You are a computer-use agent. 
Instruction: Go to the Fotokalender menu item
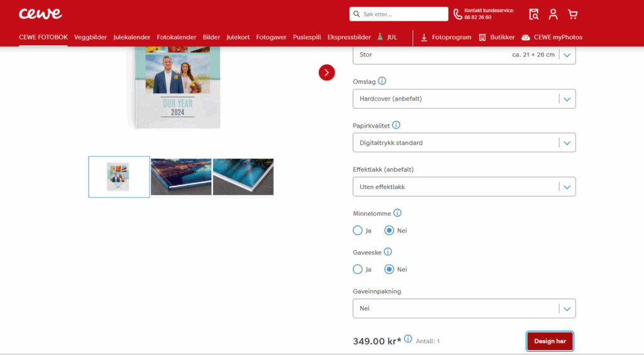click(x=177, y=37)
